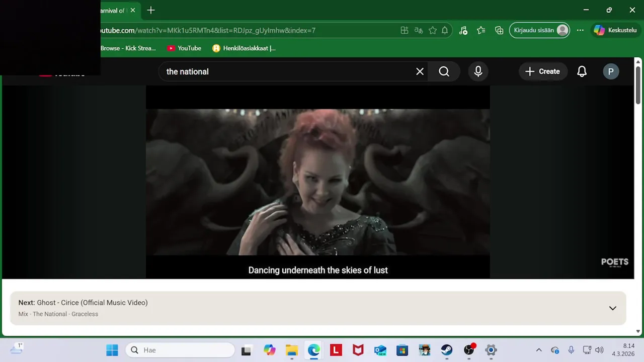Open the account avatar labeled P
This screenshot has width=644, height=362.
(x=611, y=71)
